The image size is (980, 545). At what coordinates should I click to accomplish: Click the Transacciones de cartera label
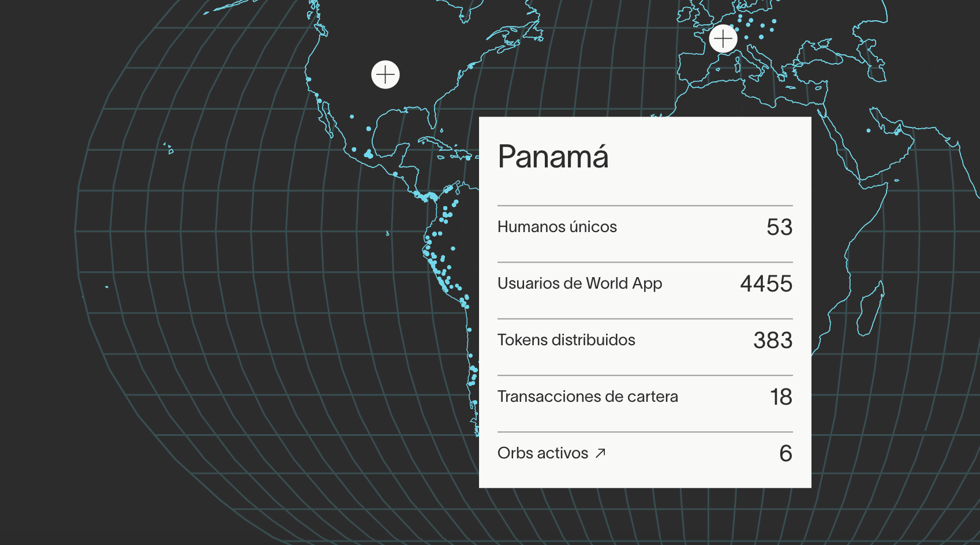pyautogui.click(x=588, y=397)
